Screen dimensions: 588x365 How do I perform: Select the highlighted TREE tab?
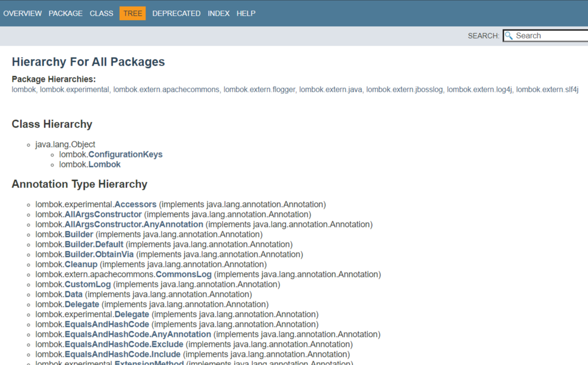click(x=133, y=13)
